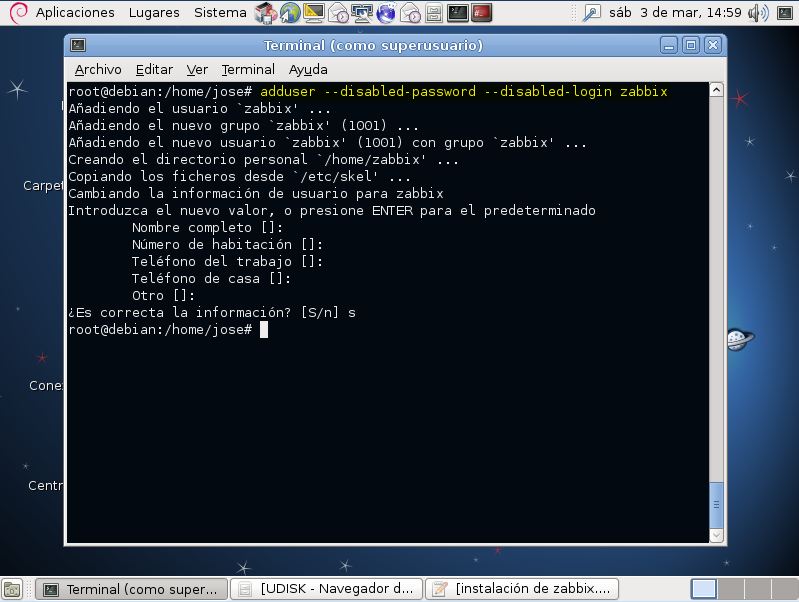799x602 pixels.
Task: Expand the Lugares menu
Action: (154, 13)
